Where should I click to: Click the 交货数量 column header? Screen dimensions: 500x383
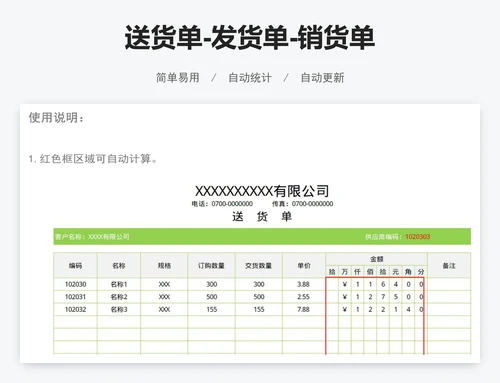click(259, 265)
